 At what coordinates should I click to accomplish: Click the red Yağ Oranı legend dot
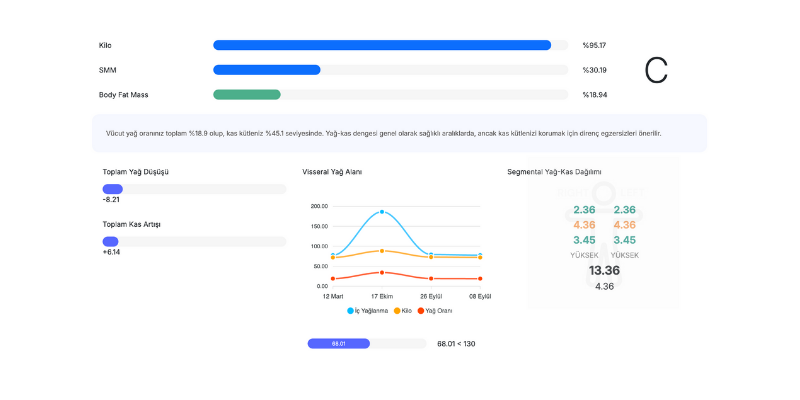coord(421,311)
